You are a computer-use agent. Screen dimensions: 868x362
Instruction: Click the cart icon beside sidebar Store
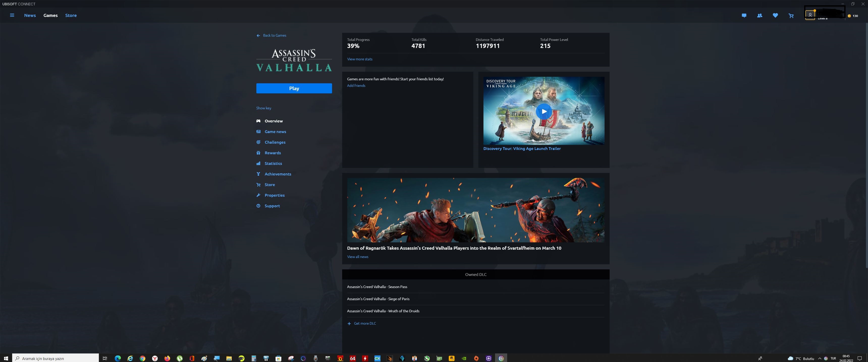(x=258, y=185)
